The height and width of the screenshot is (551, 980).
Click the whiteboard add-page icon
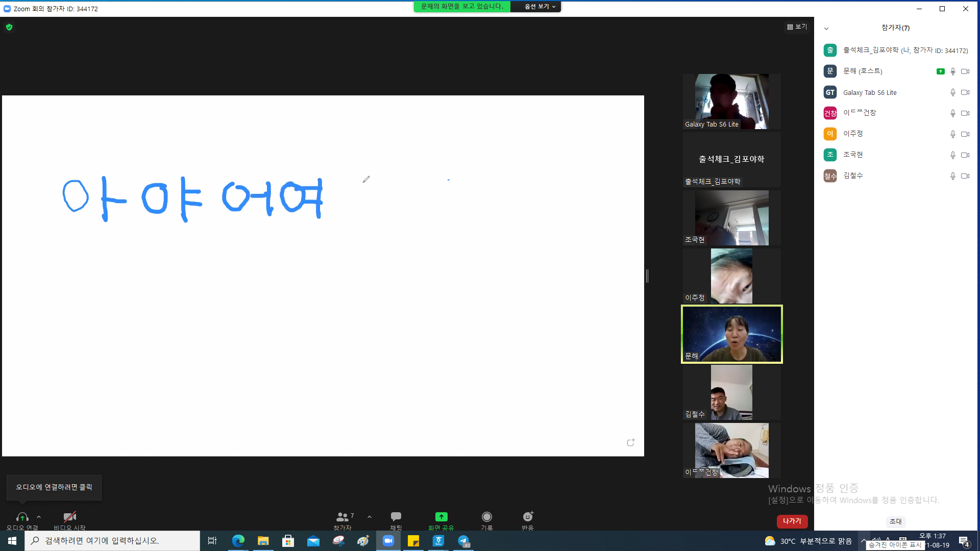(631, 442)
